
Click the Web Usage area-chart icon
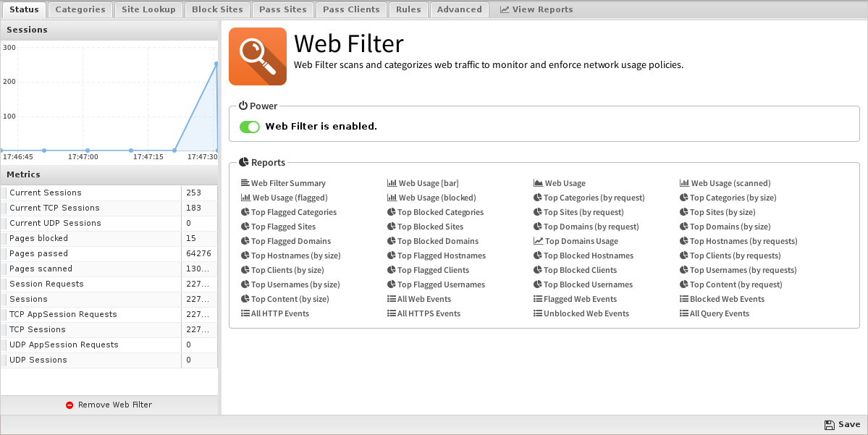(x=538, y=183)
